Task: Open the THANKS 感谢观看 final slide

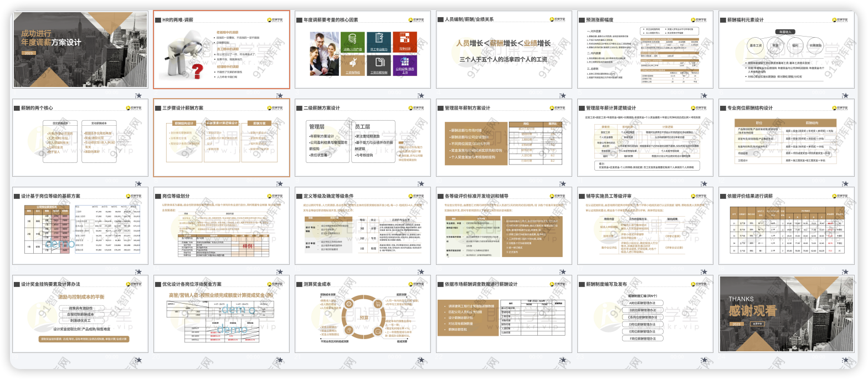Action: pyautogui.click(x=787, y=314)
